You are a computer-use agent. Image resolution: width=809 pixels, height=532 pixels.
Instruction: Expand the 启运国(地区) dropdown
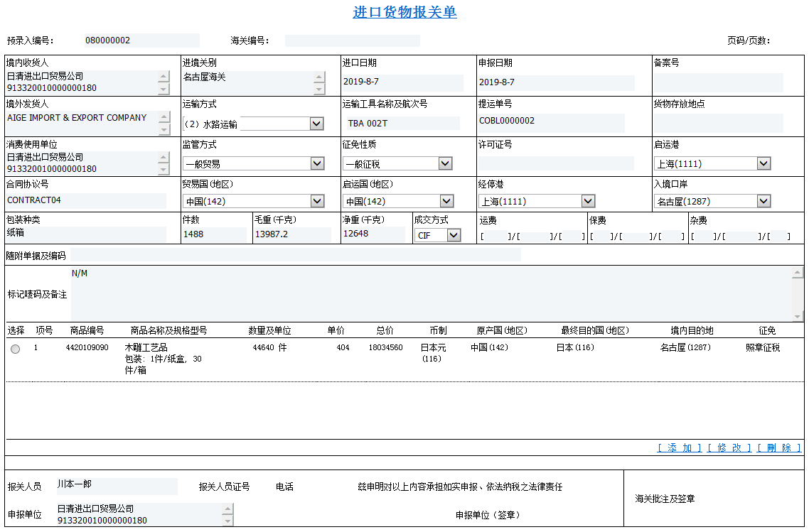445,201
